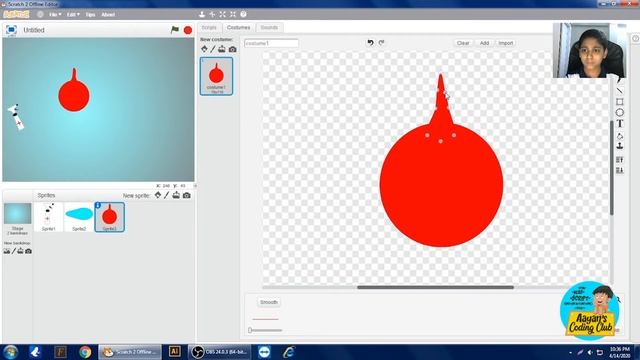
Task: Choose new costume from library icon
Action: pyautogui.click(x=204, y=49)
